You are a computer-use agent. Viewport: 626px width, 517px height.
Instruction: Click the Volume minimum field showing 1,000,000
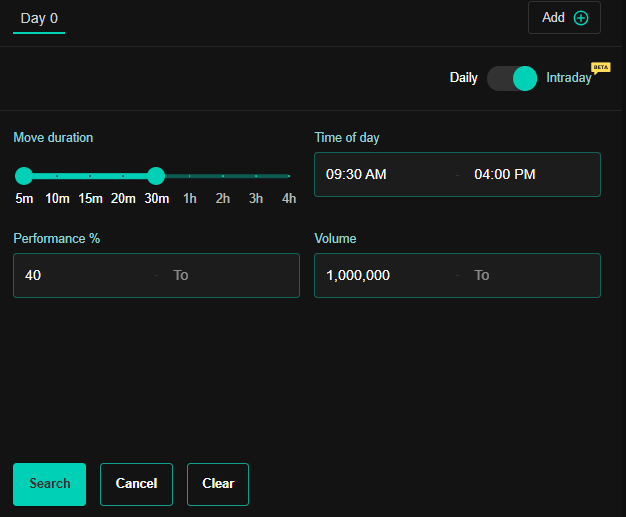pos(385,275)
